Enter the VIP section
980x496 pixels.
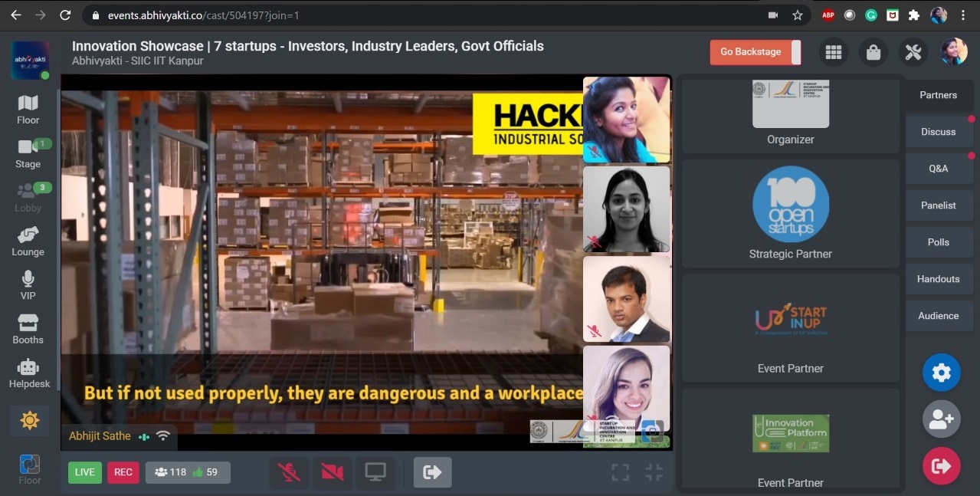[28, 284]
